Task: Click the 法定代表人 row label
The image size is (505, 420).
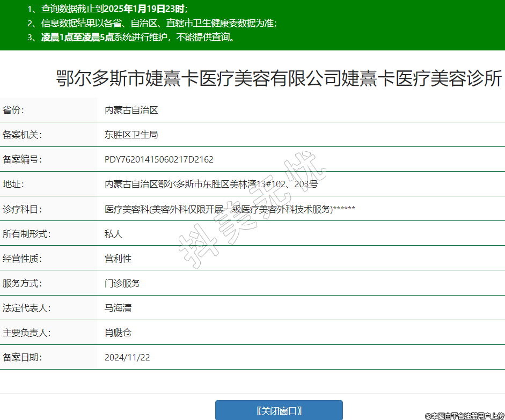Action: coord(26,308)
